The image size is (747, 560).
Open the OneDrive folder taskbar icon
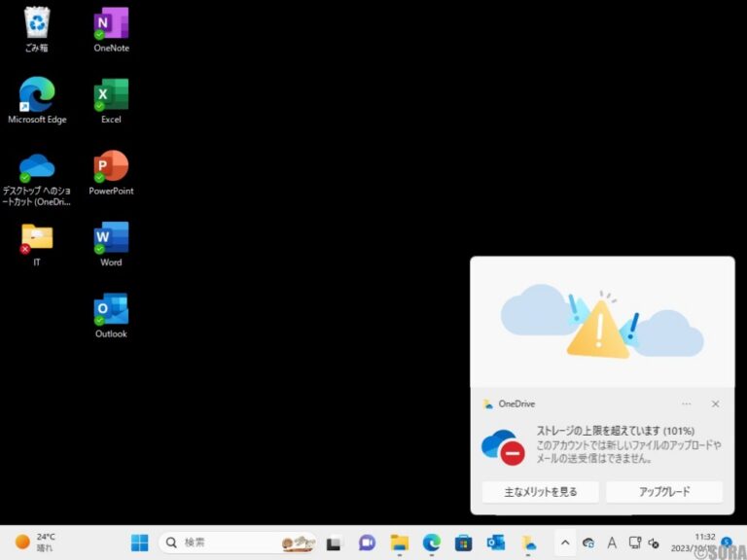tap(528, 542)
